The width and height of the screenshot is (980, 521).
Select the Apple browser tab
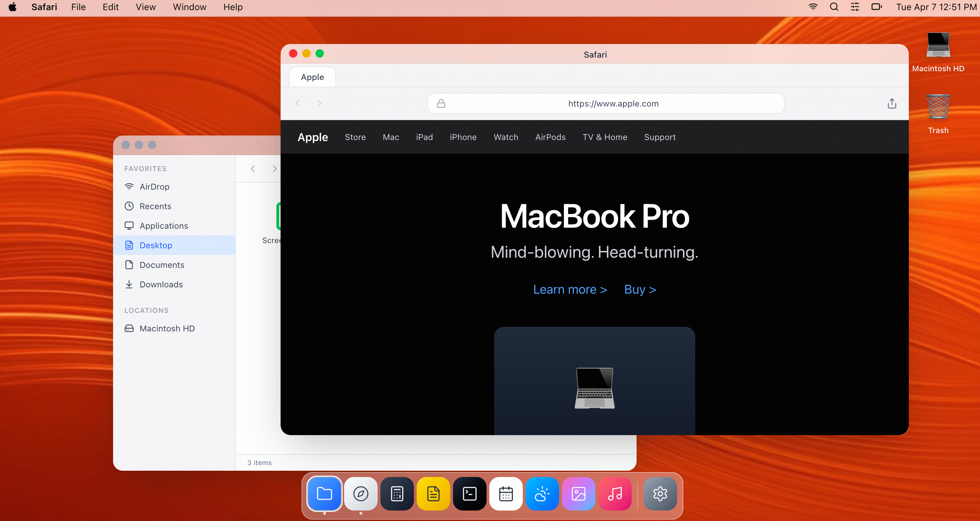pyautogui.click(x=312, y=77)
